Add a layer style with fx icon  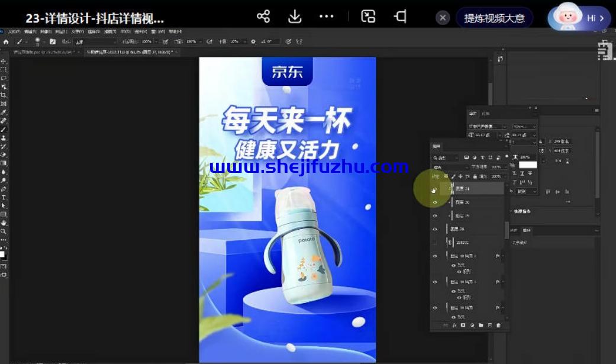click(454, 326)
